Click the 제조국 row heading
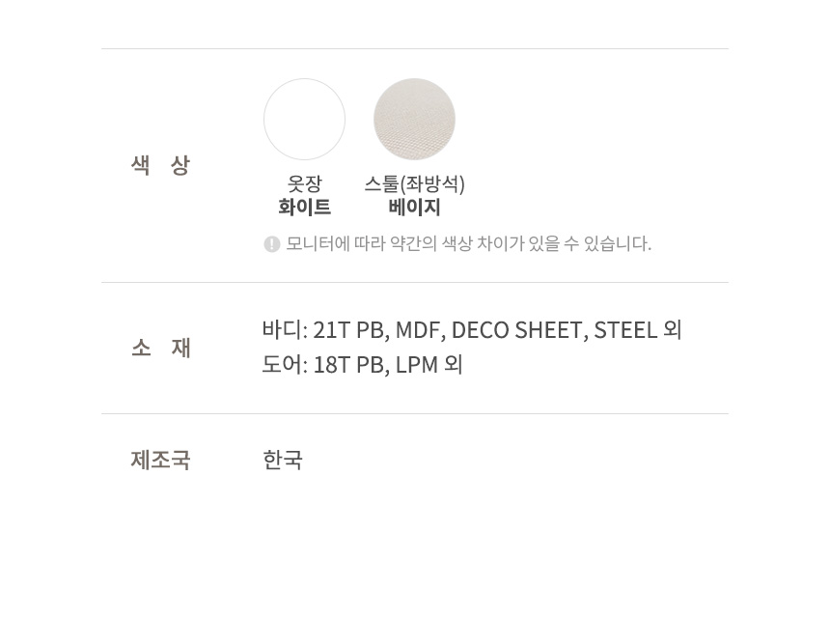Viewport: 830px width, 644px height. pos(160,460)
